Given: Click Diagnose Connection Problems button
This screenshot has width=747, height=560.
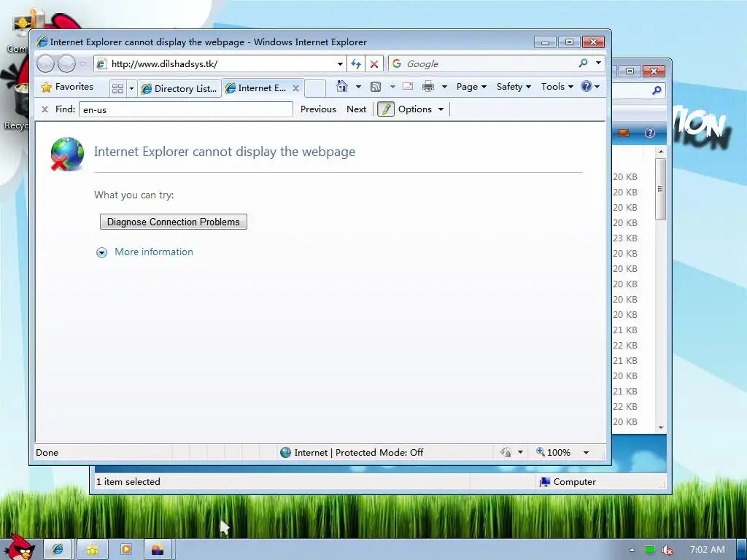Looking at the screenshot, I should 174,222.
